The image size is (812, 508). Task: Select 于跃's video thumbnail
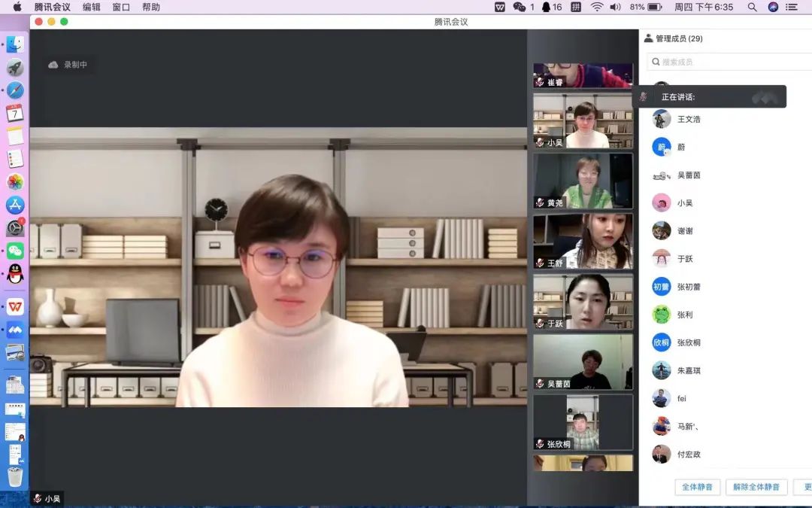[583, 302]
